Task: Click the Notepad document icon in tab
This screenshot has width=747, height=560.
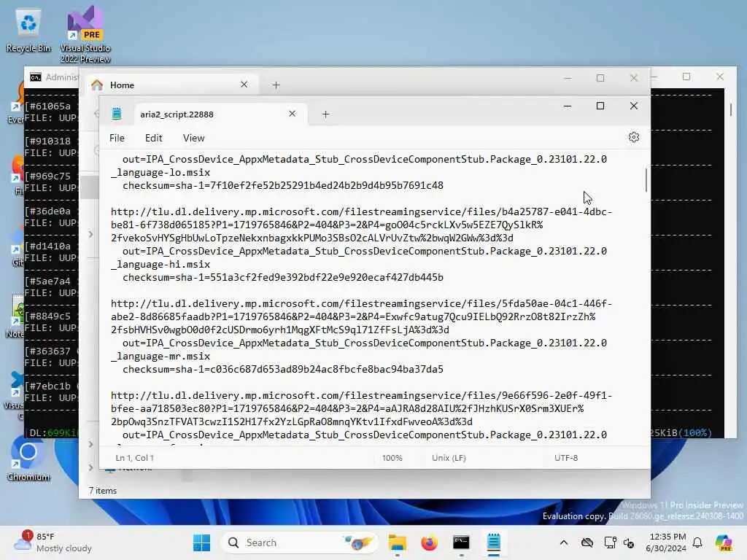Action: [x=116, y=114]
